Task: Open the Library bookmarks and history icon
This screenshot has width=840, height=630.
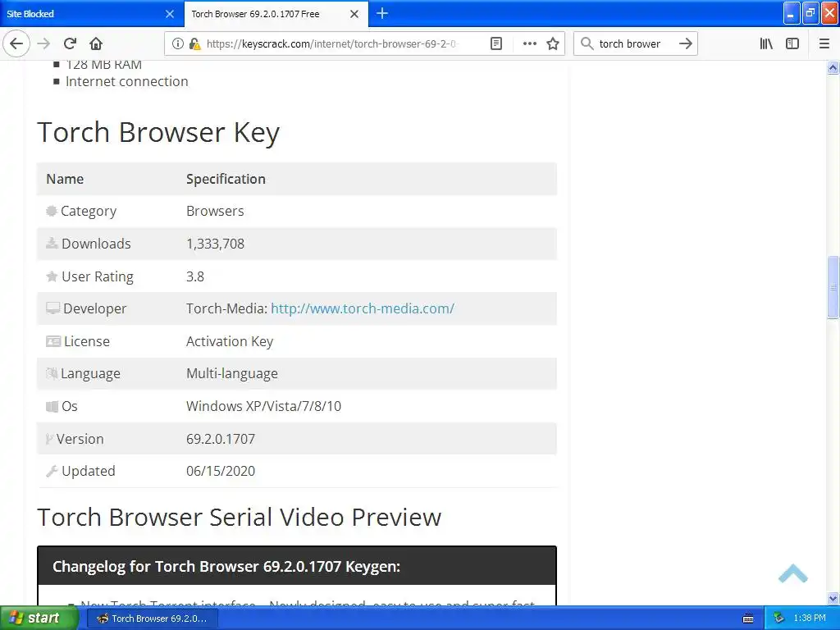Action: point(766,43)
